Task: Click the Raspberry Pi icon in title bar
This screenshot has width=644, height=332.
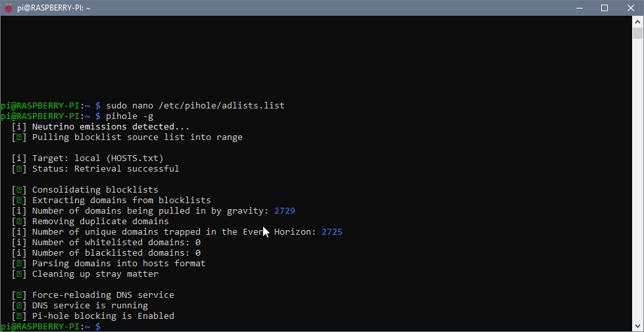Action: (x=9, y=8)
